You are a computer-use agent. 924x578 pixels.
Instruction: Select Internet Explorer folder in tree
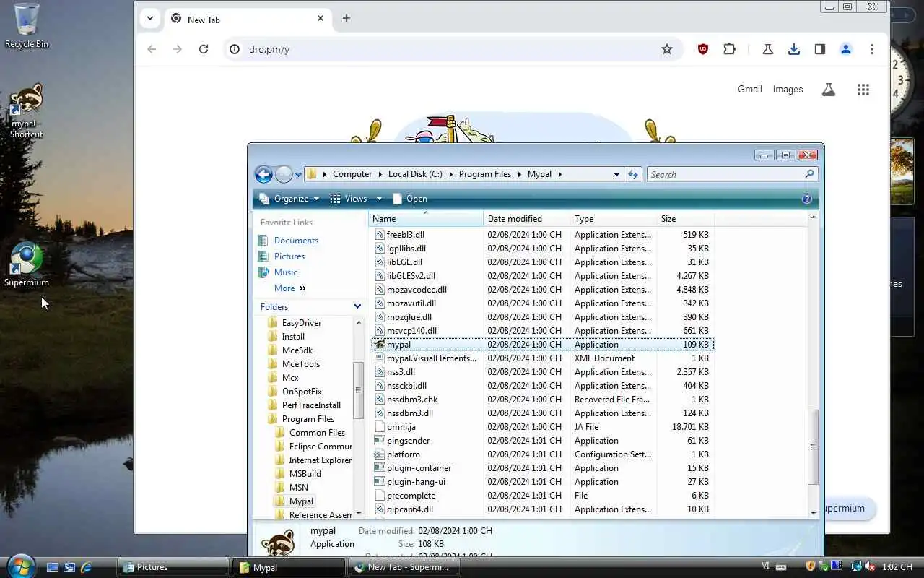coord(313,460)
